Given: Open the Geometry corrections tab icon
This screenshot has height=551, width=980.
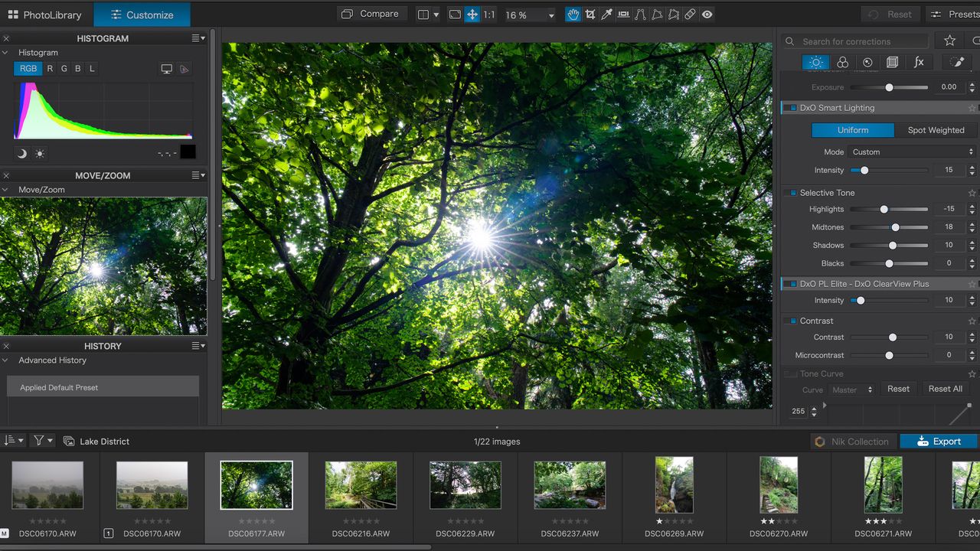Looking at the screenshot, I should point(892,63).
